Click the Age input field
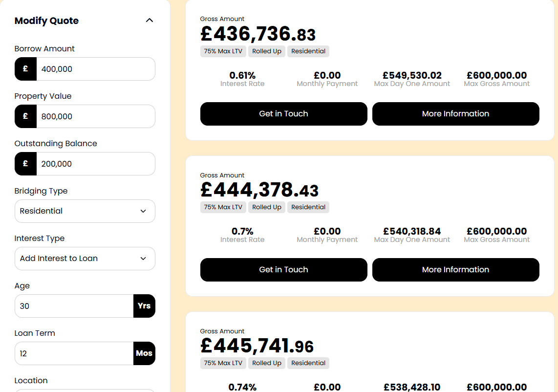The width and height of the screenshot is (558, 392). point(73,306)
